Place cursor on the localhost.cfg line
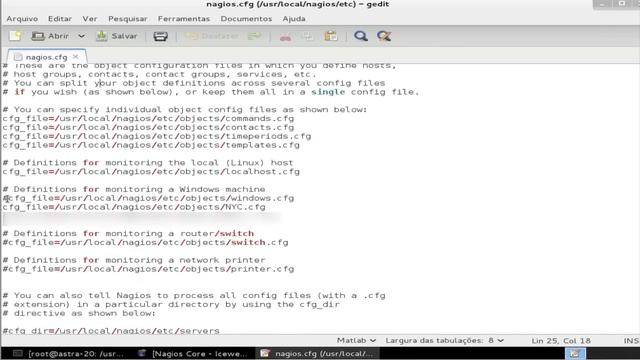This screenshot has height=360, width=640. pyautogui.click(x=151, y=172)
